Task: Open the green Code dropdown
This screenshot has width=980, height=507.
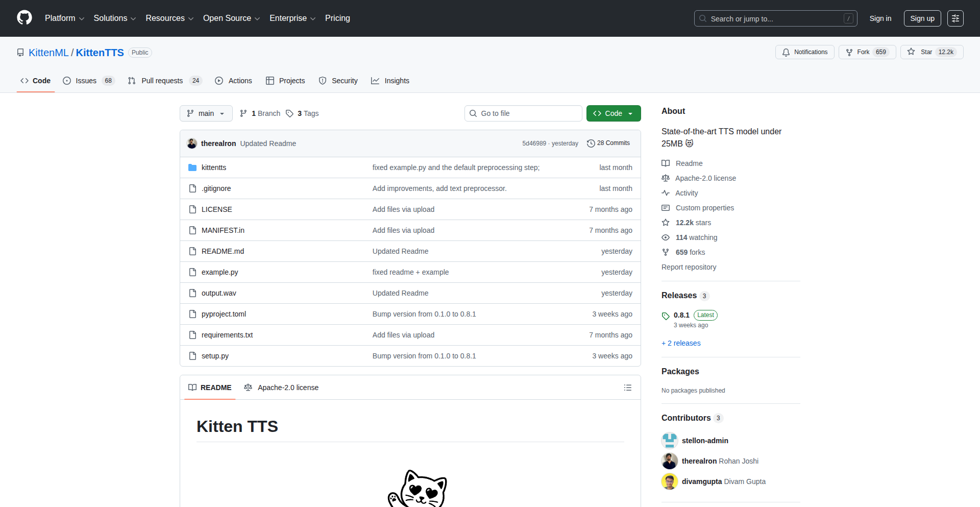Action: point(614,113)
